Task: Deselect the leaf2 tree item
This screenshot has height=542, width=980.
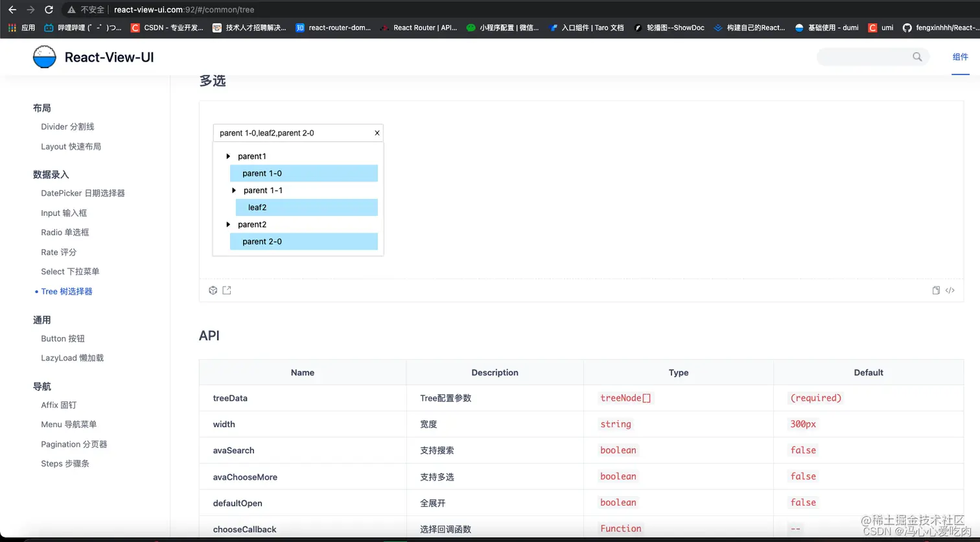Action: pyautogui.click(x=307, y=207)
